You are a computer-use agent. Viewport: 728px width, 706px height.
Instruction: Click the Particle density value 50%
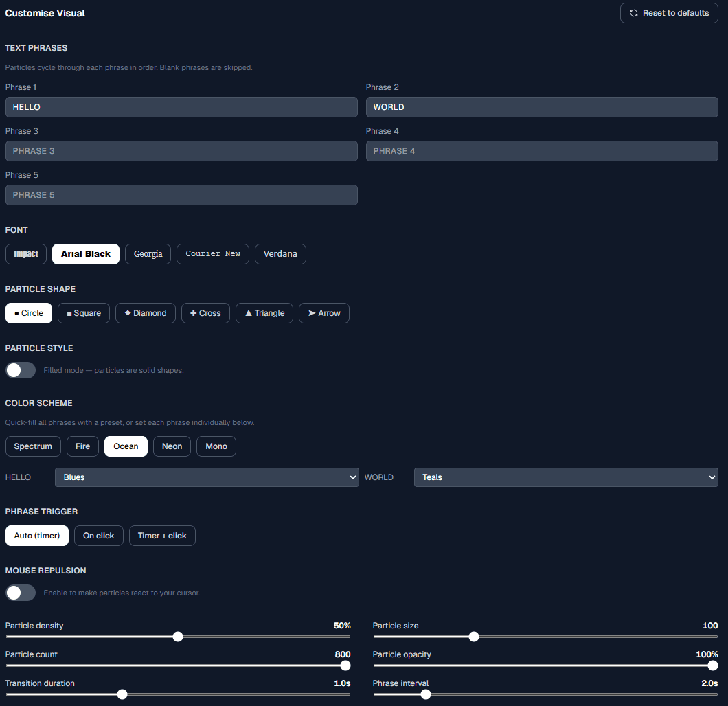[342, 626]
